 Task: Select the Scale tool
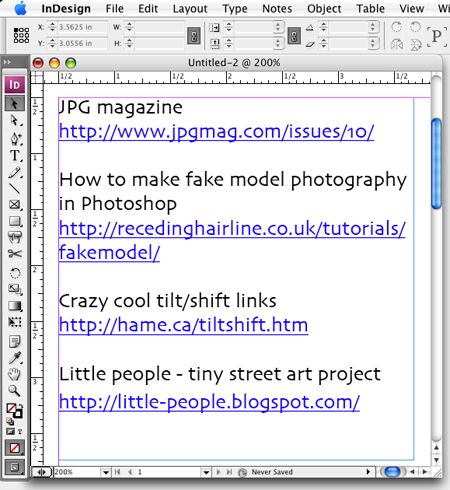[x=14, y=289]
